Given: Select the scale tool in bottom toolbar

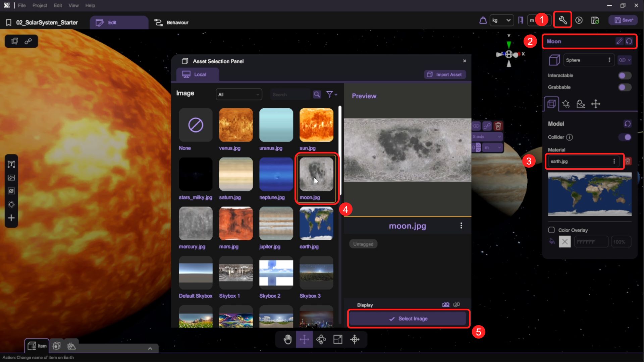Looking at the screenshot, I should click(338, 340).
